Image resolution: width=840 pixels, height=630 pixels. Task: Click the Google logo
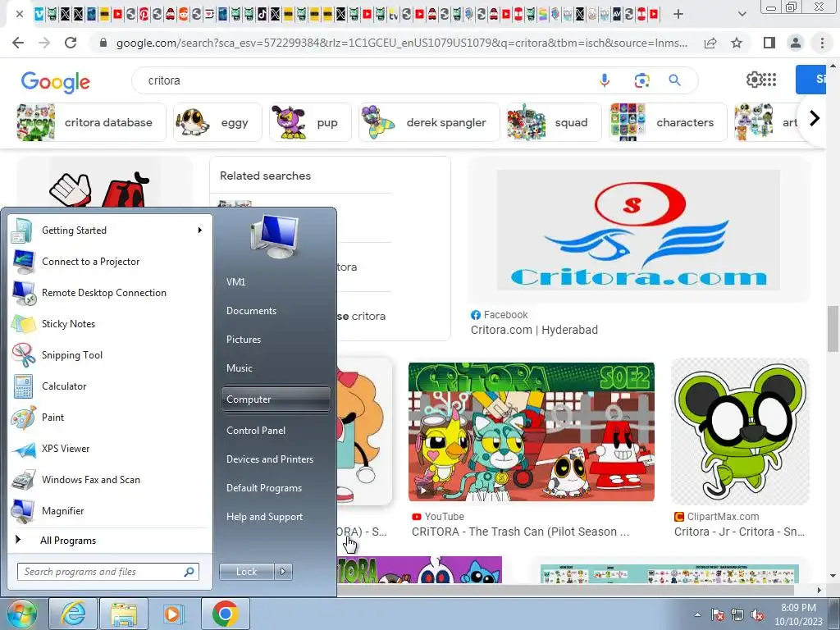pyautogui.click(x=56, y=82)
